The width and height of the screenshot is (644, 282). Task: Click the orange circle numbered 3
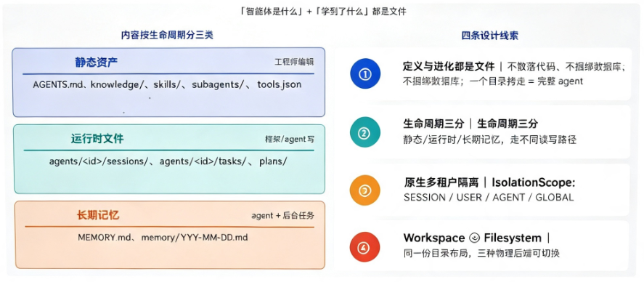[x=365, y=190]
